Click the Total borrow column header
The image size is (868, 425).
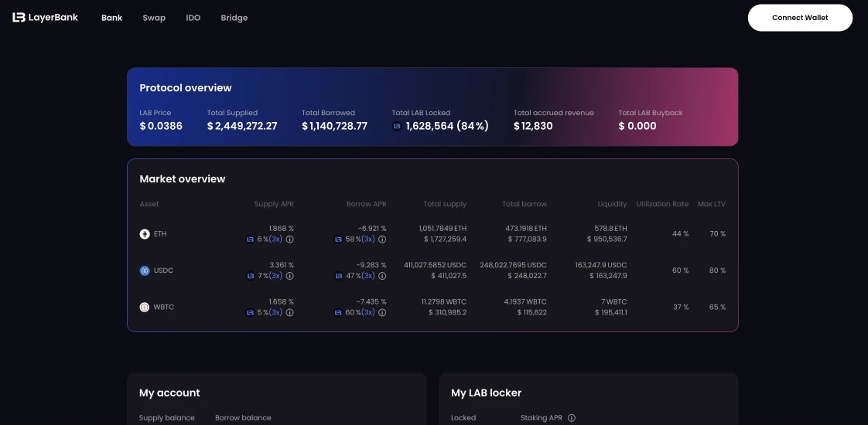point(525,204)
